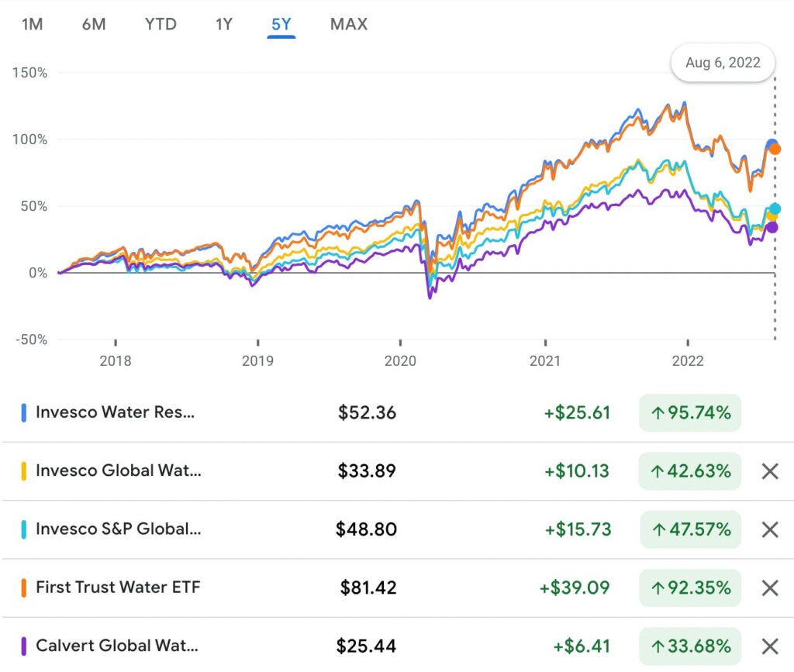Click the purple Calvert line endpoint marker
The height and width of the screenshot is (672, 794).
(x=773, y=227)
